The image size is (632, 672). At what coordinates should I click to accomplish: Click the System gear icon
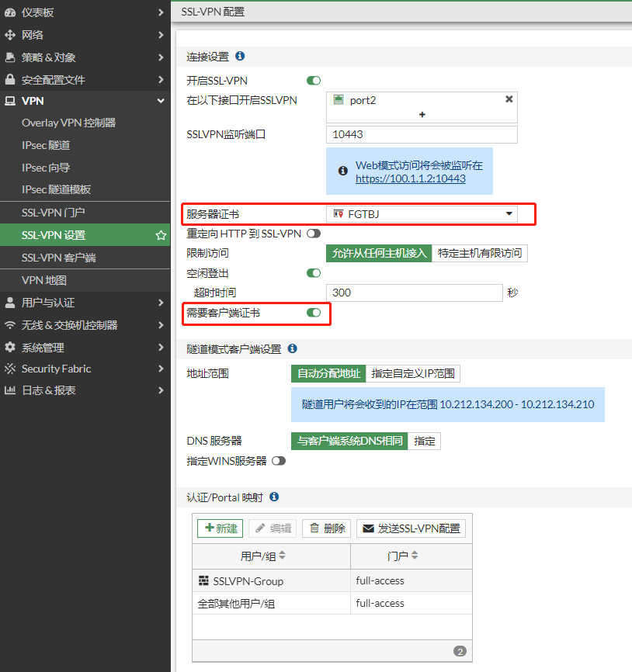point(10,347)
